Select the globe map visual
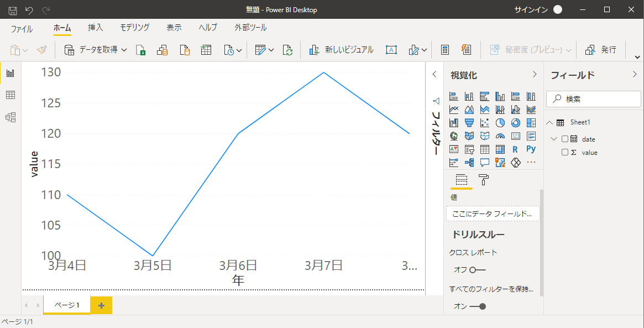Screen dimensions: 644x328 (454, 136)
